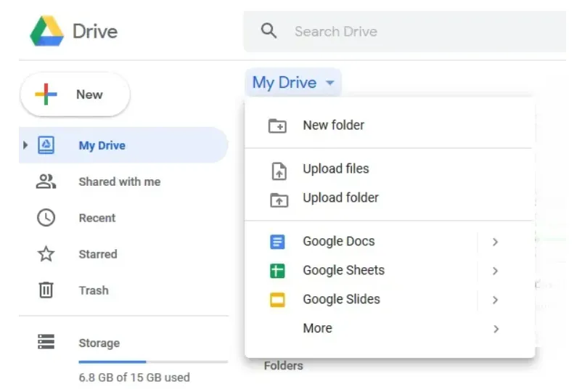
Task: Choose Upload folder from the menu
Action: (x=390, y=198)
